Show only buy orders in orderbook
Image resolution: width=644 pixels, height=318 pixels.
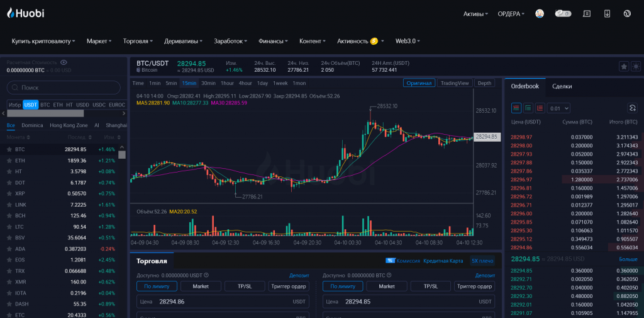(x=528, y=108)
